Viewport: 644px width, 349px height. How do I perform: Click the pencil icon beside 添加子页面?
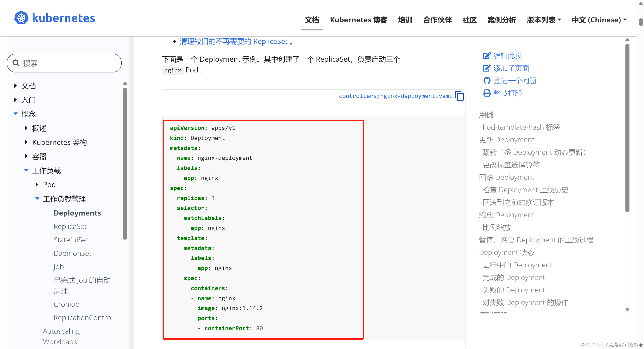click(487, 68)
